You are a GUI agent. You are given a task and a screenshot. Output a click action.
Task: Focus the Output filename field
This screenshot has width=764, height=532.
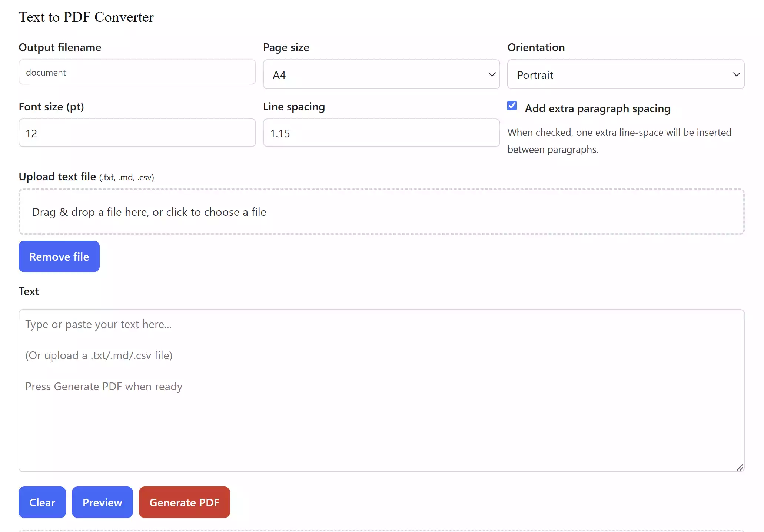pos(137,72)
